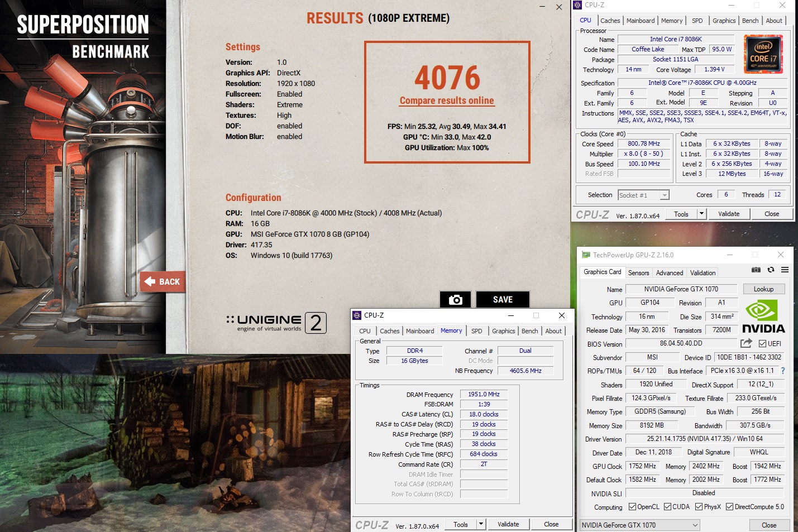Click the Compare results online link
Image resolution: width=798 pixels, height=532 pixels.
447,100
